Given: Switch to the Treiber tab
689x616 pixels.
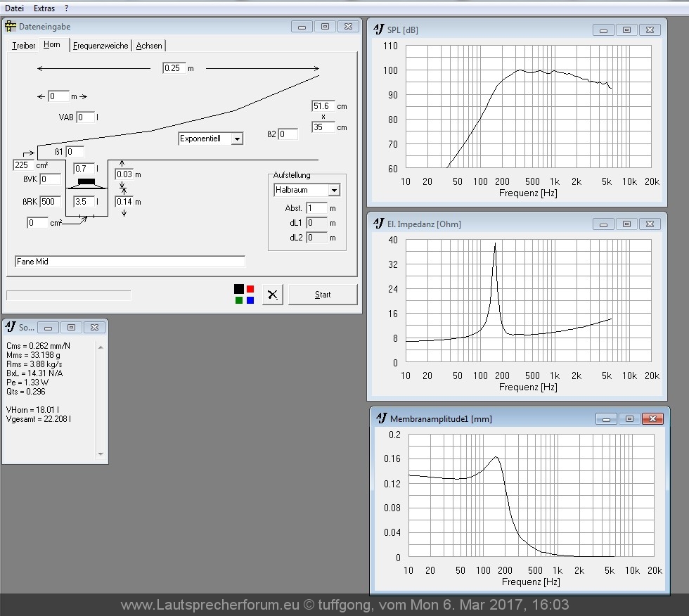Looking at the screenshot, I should pyautogui.click(x=24, y=46).
